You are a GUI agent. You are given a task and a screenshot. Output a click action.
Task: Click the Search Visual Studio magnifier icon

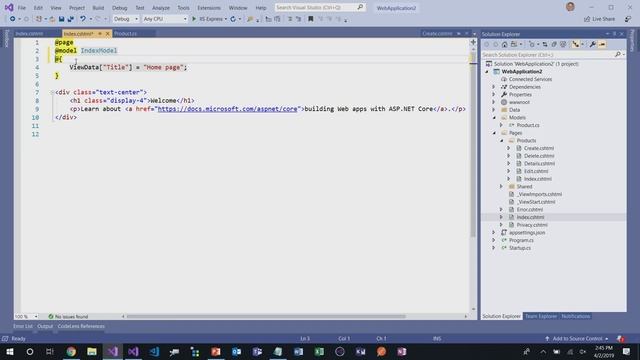pos(360,7)
